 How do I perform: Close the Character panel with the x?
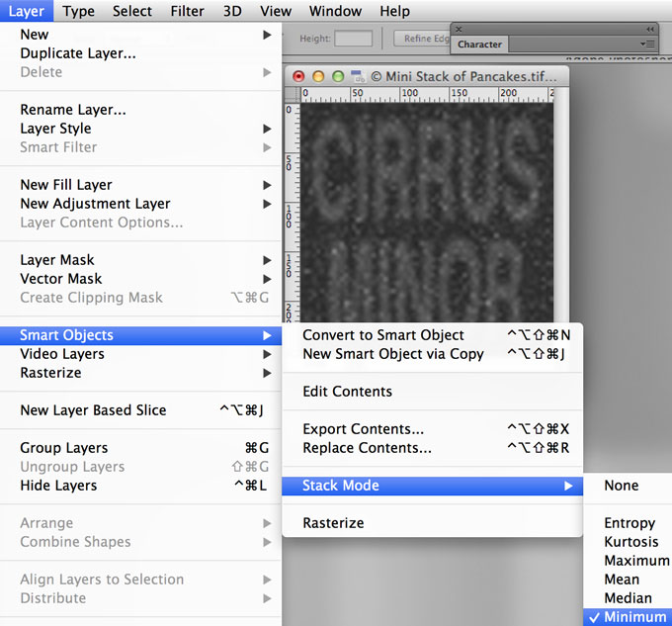[458, 30]
